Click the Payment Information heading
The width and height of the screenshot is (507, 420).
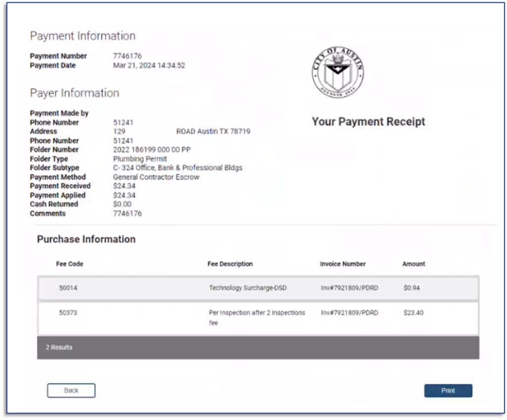pos(82,36)
